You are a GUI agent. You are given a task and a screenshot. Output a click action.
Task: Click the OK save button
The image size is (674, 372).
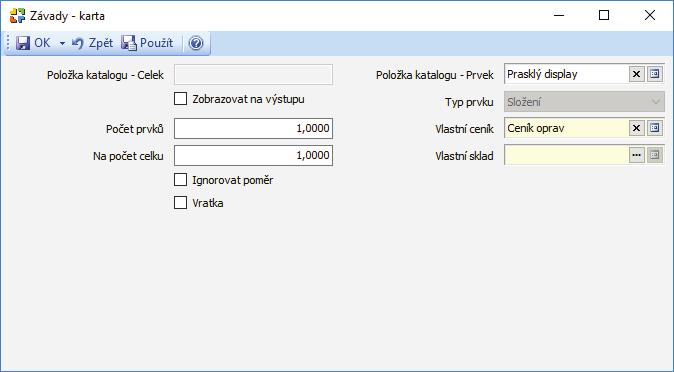coord(33,43)
